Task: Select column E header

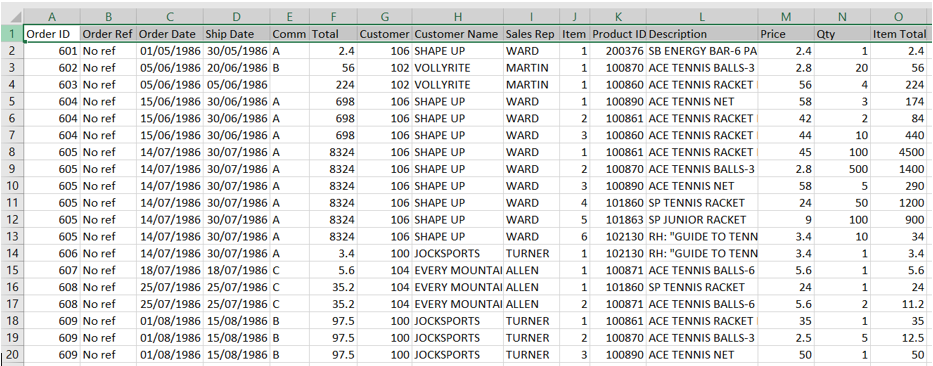Action: pyautogui.click(x=290, y=17)
